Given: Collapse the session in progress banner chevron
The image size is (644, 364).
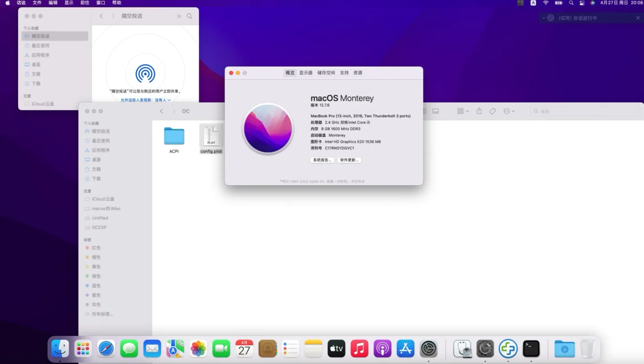Looking at the screenshot, I should pos(543,18).
